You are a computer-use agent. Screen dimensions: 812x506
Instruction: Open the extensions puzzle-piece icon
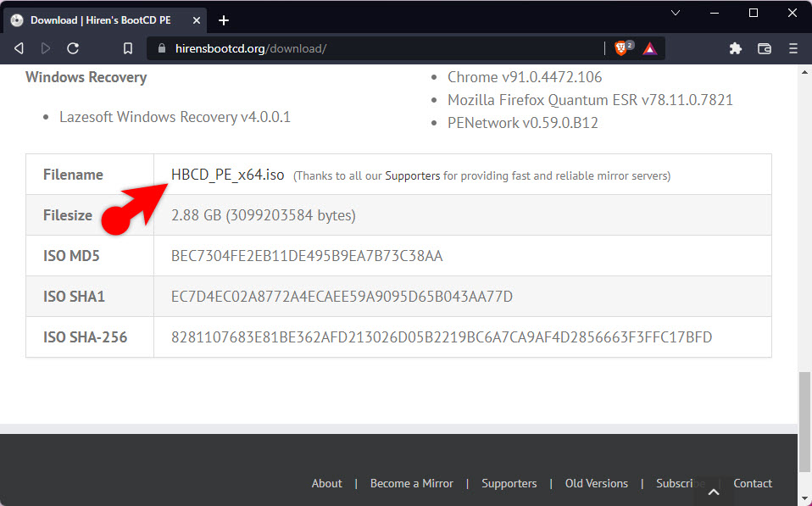[x=736, y=48]
